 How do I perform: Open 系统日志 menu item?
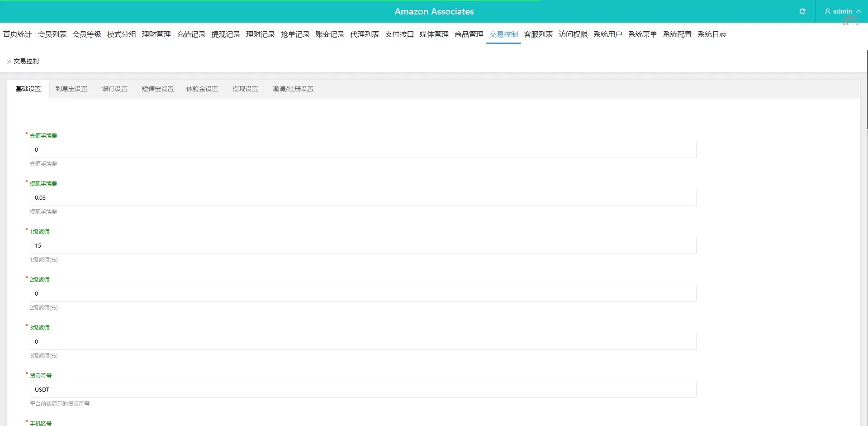click(x=711, y=34)
